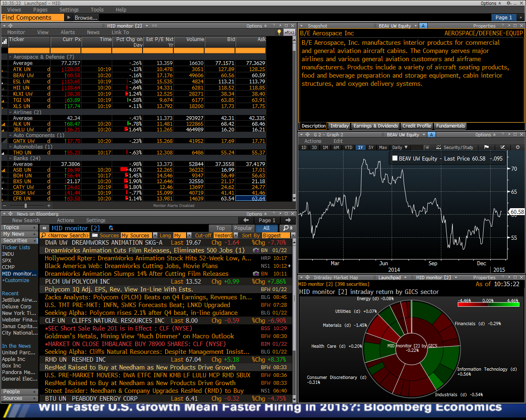
Task: Select the 1Y range on the graph
Action: click(x=360, y=147)
